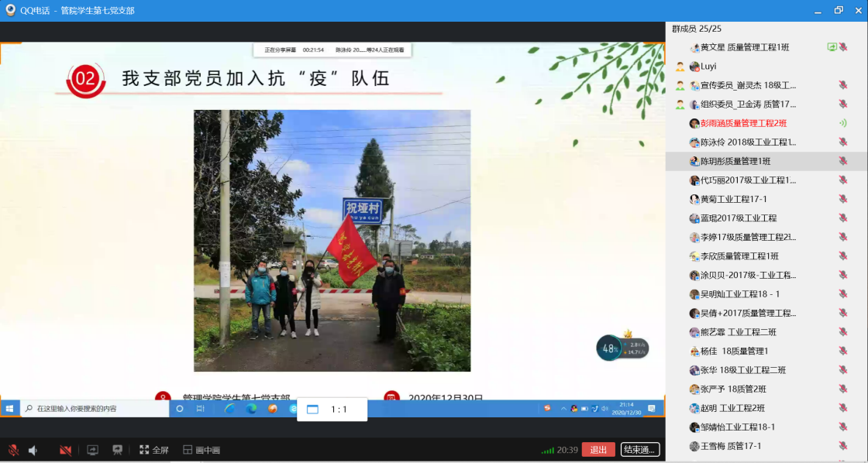Enable picture-in-picture with 画中画

[201, 450]
